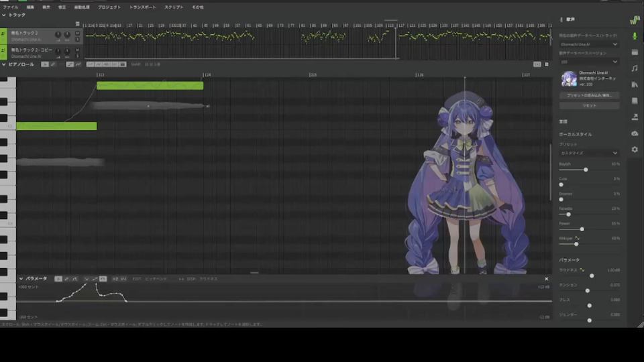Open the ファイル menu
Viewport: 644px width, 362px height.
click(x=10, y=7)
